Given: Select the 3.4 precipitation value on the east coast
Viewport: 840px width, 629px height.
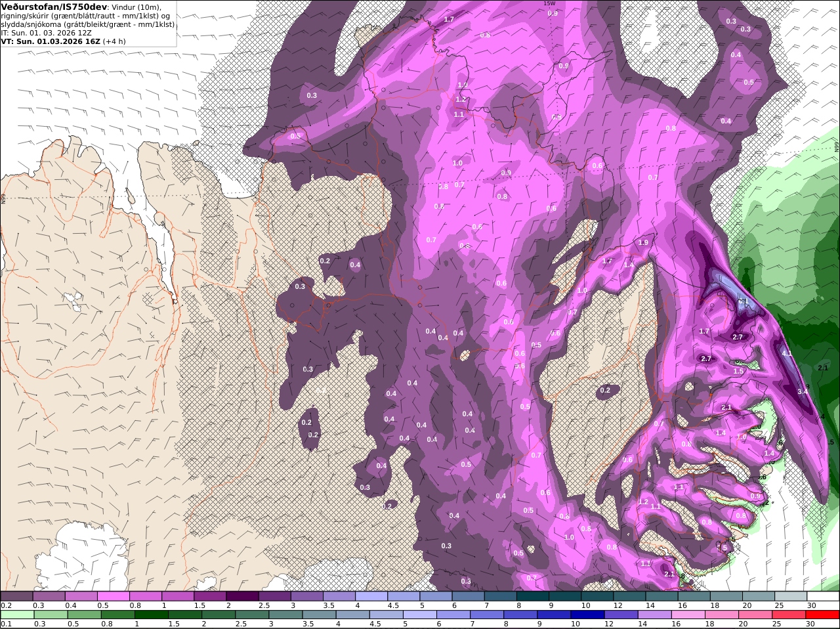Looking at the screenshot, I should point(802,391).
